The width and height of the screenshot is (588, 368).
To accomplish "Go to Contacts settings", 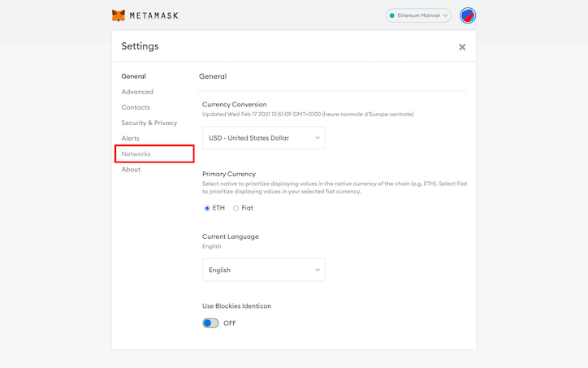I will pos(136,107).
